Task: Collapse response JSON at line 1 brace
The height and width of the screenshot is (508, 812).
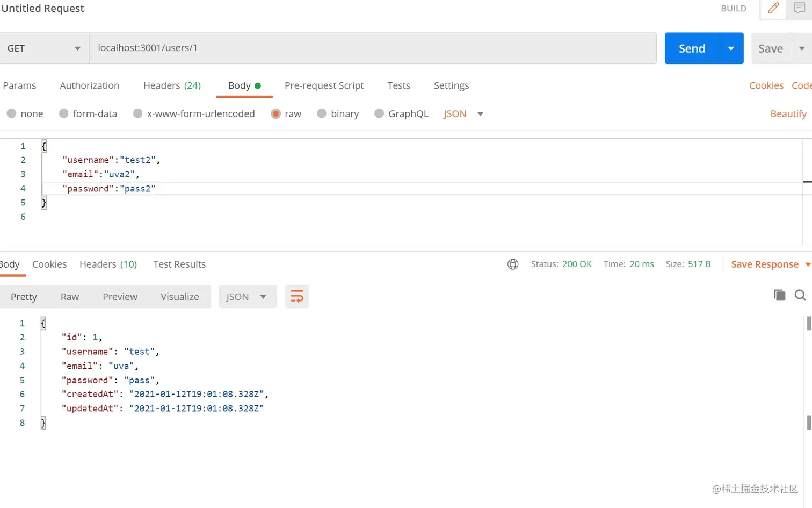Action: click(x=43, y=323)
